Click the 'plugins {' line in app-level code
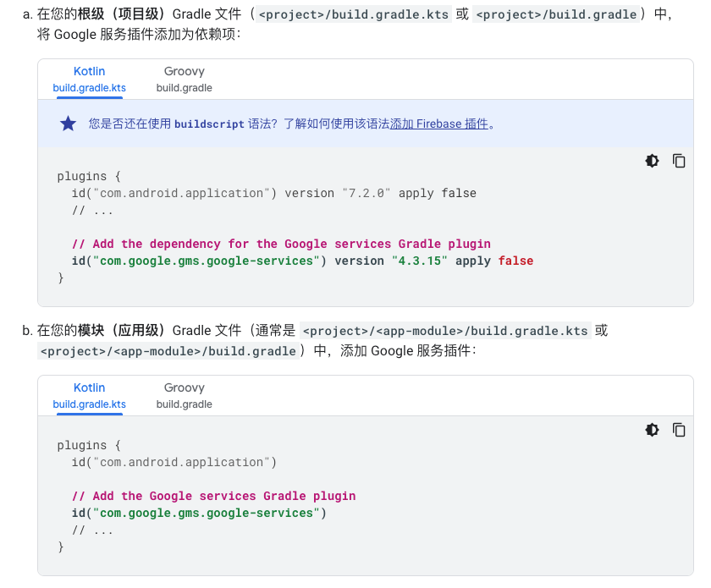 (x=89, y=445)
